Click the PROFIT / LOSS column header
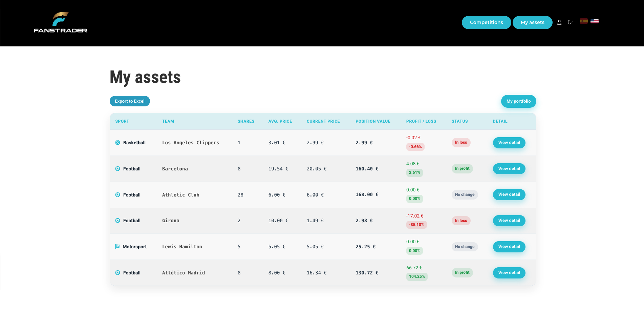 421,121
